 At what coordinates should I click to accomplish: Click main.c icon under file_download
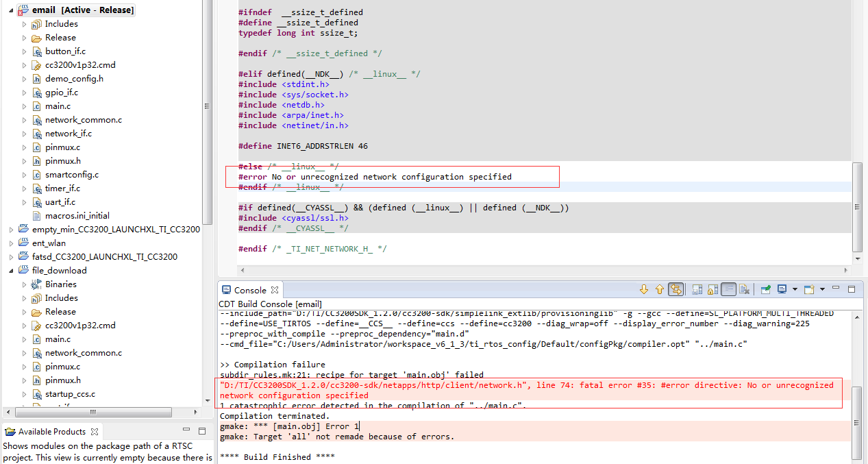[x=36, y=339]
